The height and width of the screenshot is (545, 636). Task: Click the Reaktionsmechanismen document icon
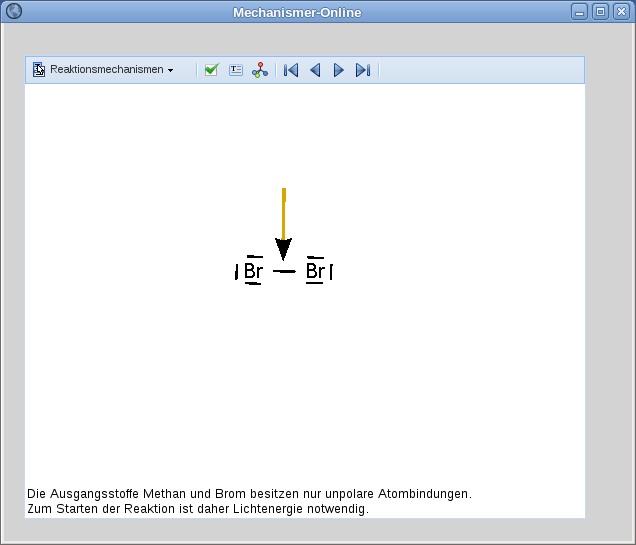(39, 70)
